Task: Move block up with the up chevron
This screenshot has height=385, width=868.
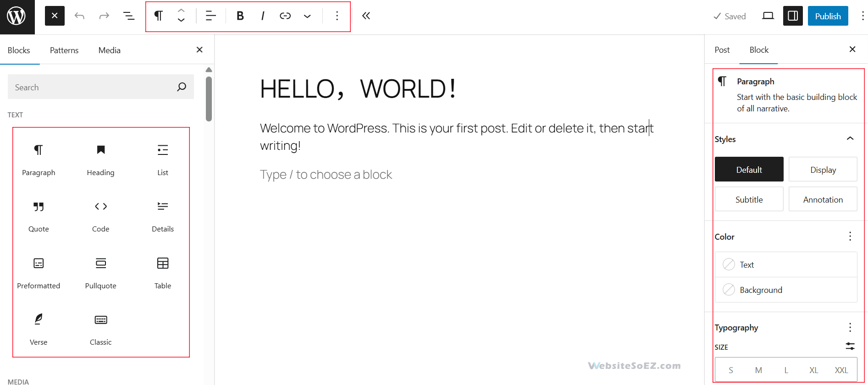Action: tap(181, 11)
